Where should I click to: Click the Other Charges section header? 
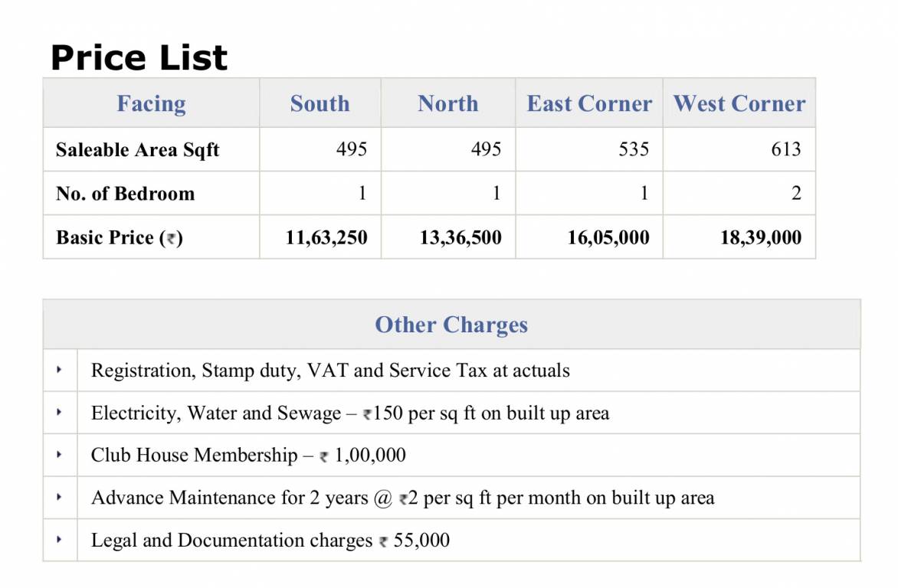tap(451, 325)
